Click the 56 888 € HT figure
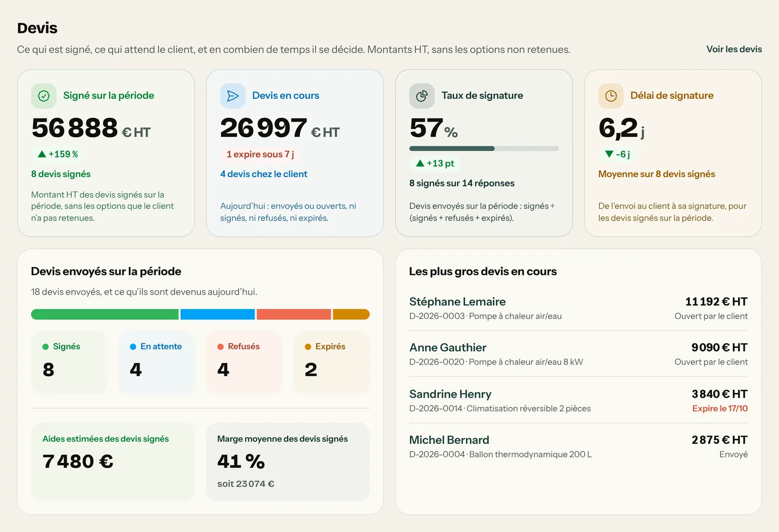The image size is (779, 532). (x=91, y=128)
